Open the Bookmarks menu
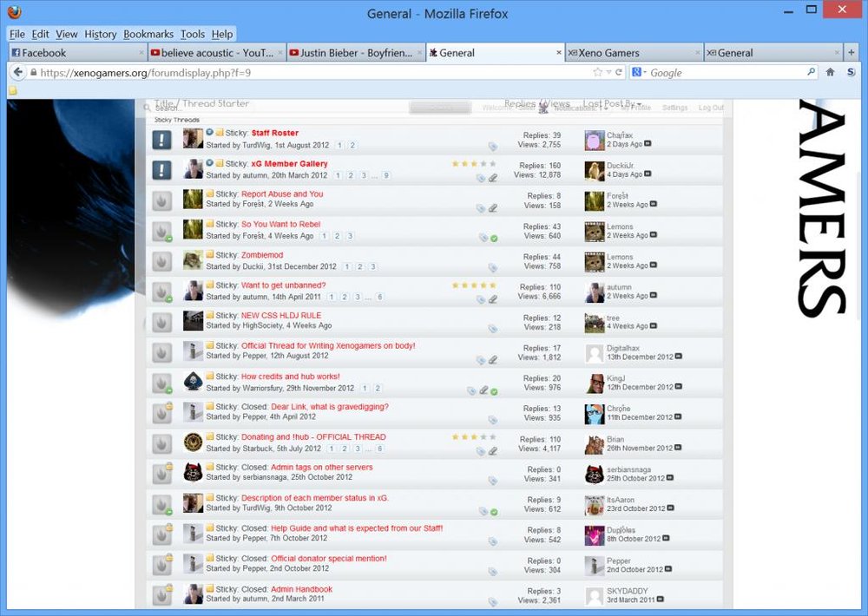 point(148,35)
